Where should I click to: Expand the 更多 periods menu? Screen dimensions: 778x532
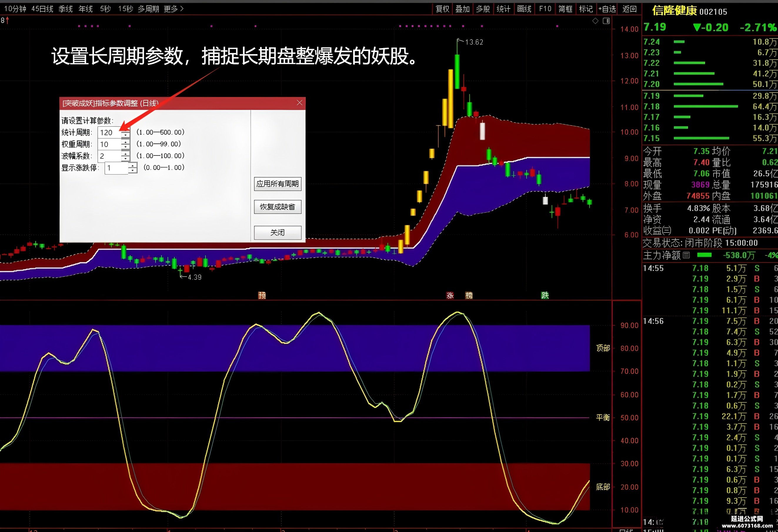pyautogui.click(x=174, y=9)
